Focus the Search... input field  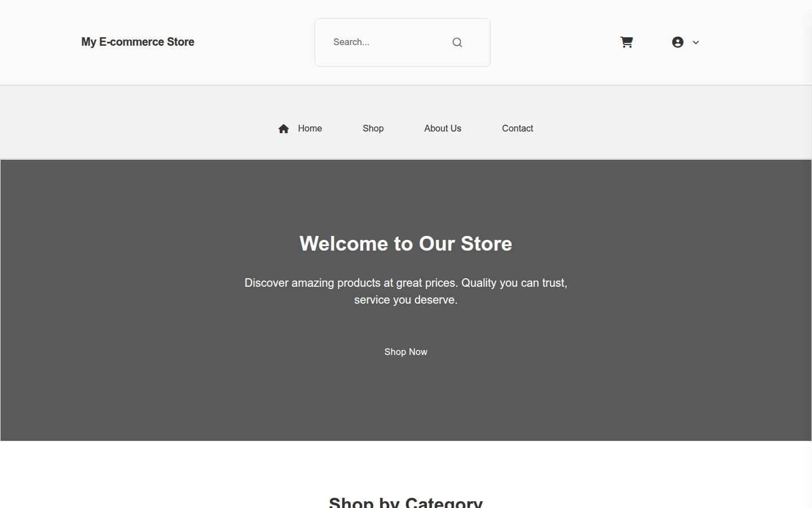[x=386, y=42]
